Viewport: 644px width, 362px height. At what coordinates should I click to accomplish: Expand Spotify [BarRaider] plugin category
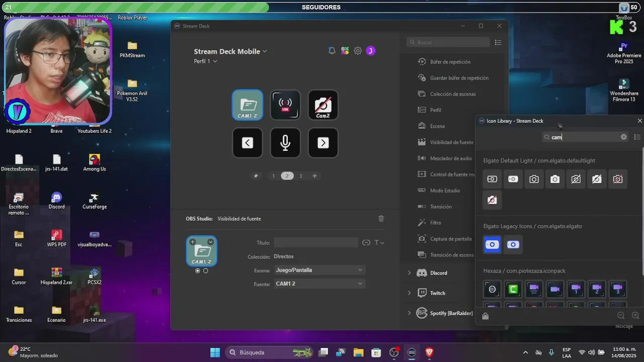point(409,313)
